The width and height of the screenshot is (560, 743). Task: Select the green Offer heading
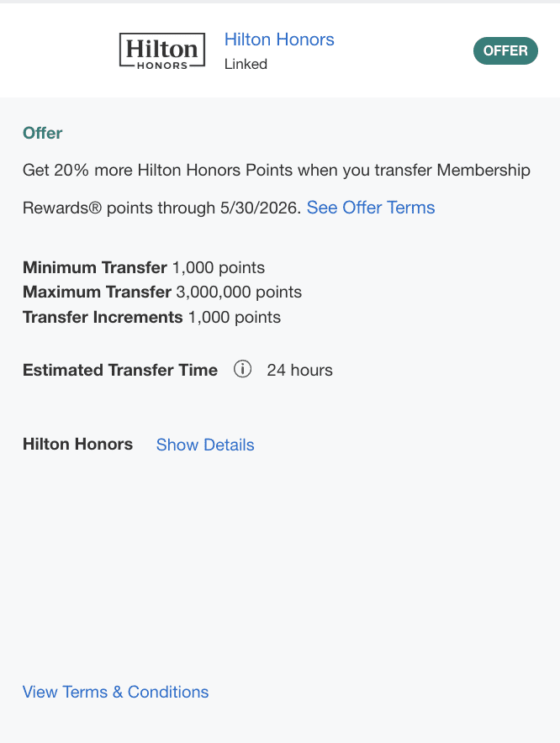pos(43,133)
